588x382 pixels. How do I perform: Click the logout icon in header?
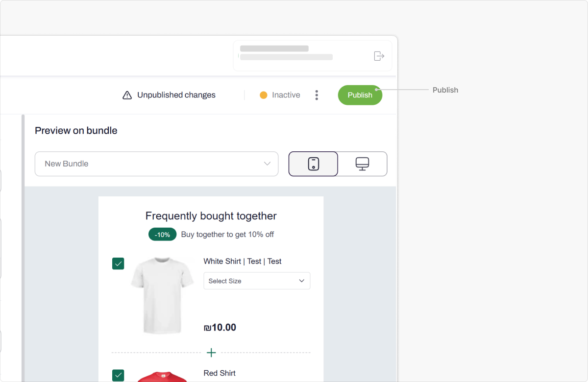click(x=379, y=56)
